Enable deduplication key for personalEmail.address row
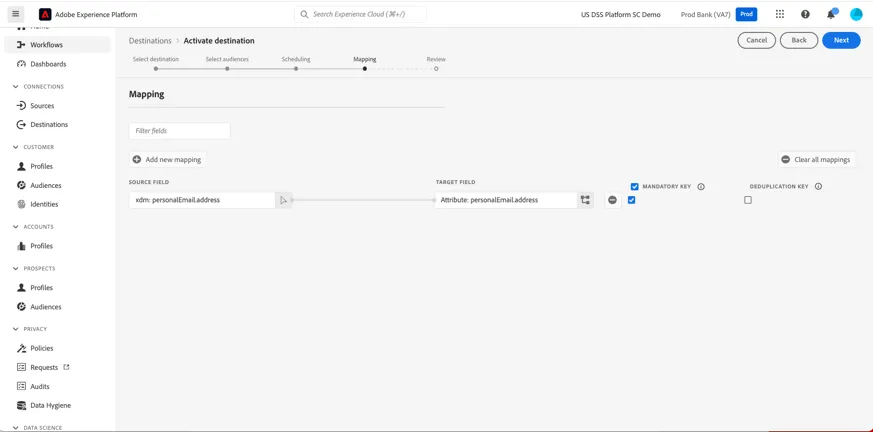This screenshot has width=873, height=432. coord(748,200)
